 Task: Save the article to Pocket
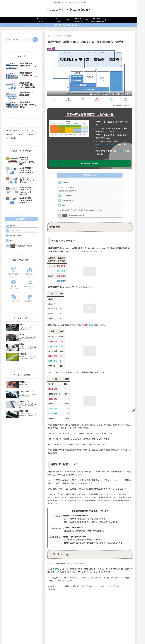pos(97,99)
